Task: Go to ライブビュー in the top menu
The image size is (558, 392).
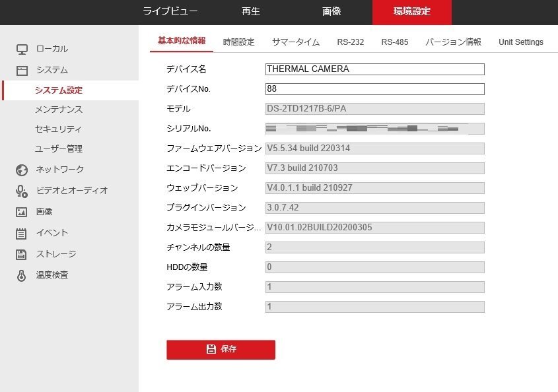Action: (169, 11)
